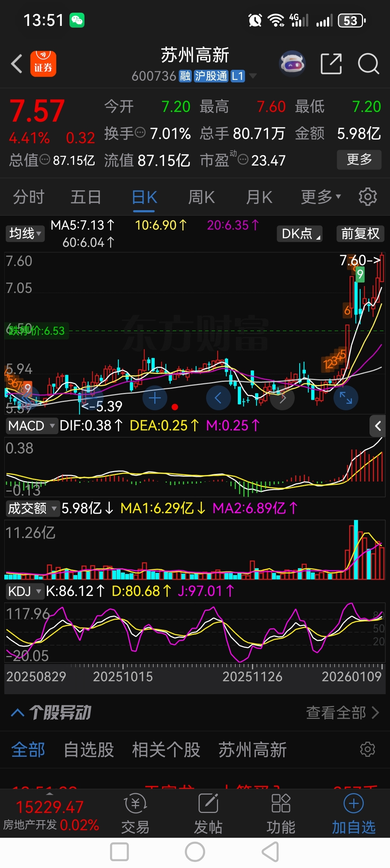Expand stock code dropdown arrow beside L1
390x868 pixels.
[x=253, y=76]
